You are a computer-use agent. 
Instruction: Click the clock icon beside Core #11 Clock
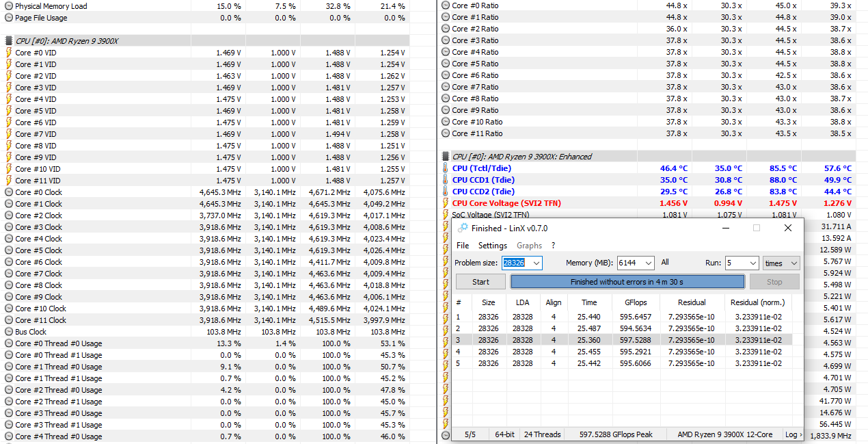pos(8,320)
